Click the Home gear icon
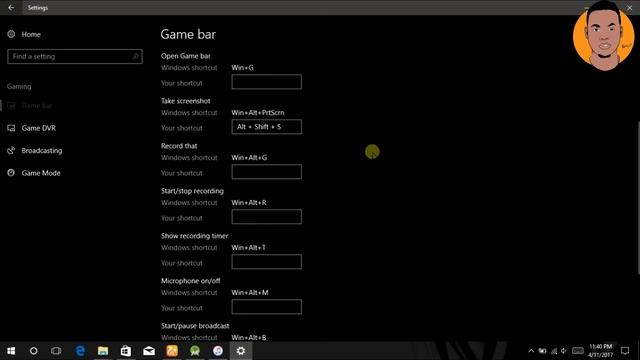 click(x=11, y=34)
